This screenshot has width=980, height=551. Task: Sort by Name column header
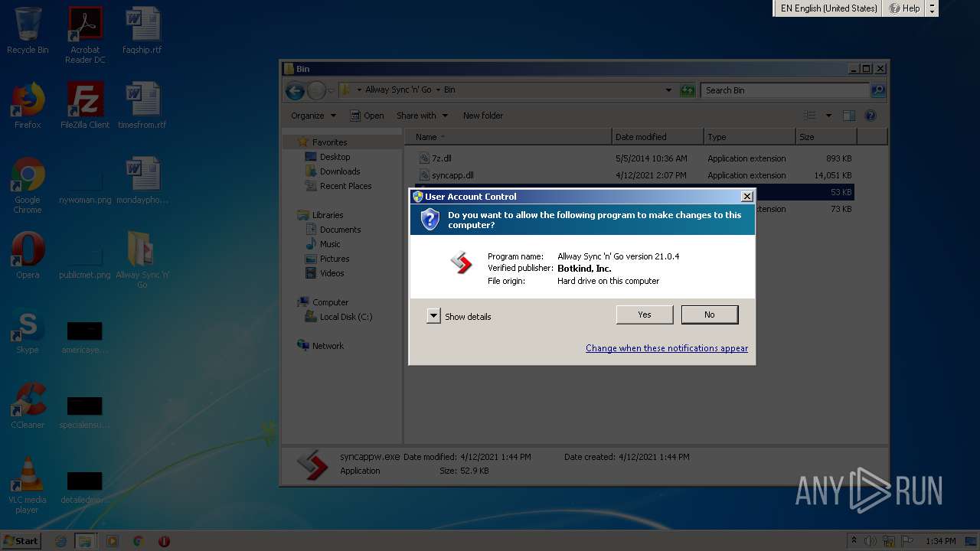click(508, 137)
